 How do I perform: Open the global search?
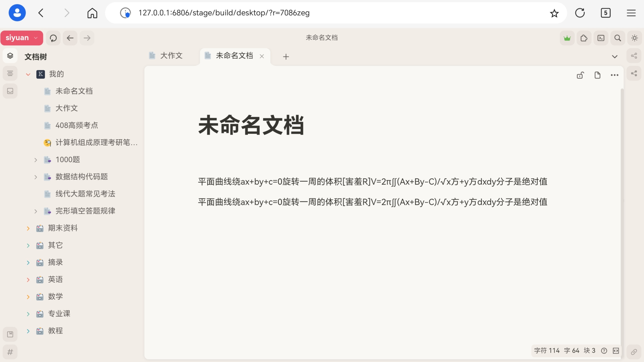(618, 38)
